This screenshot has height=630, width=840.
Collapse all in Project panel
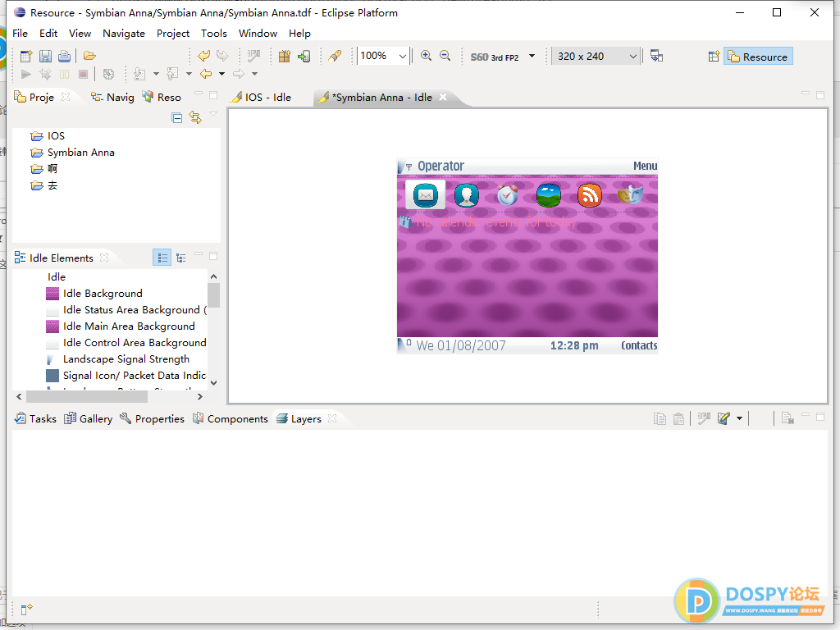(177, 117)
